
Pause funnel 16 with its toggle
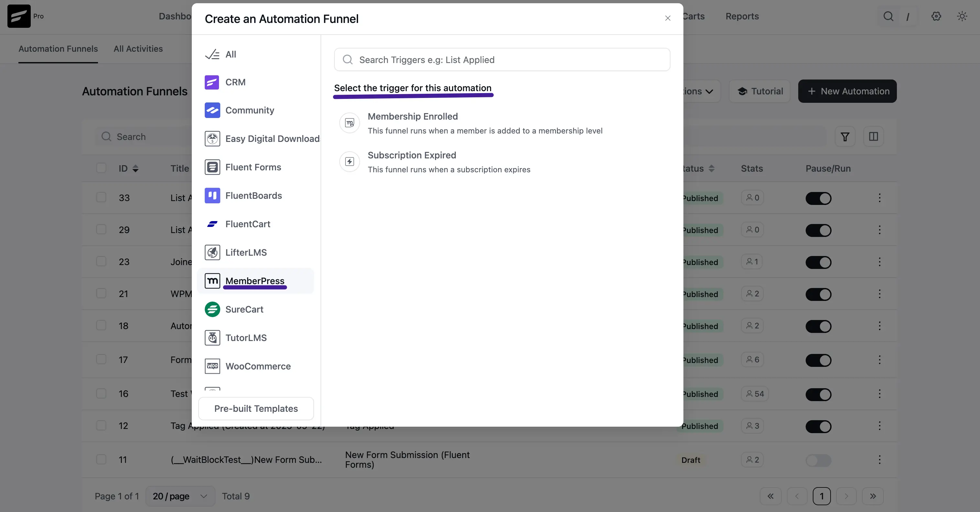click(818, 395)
